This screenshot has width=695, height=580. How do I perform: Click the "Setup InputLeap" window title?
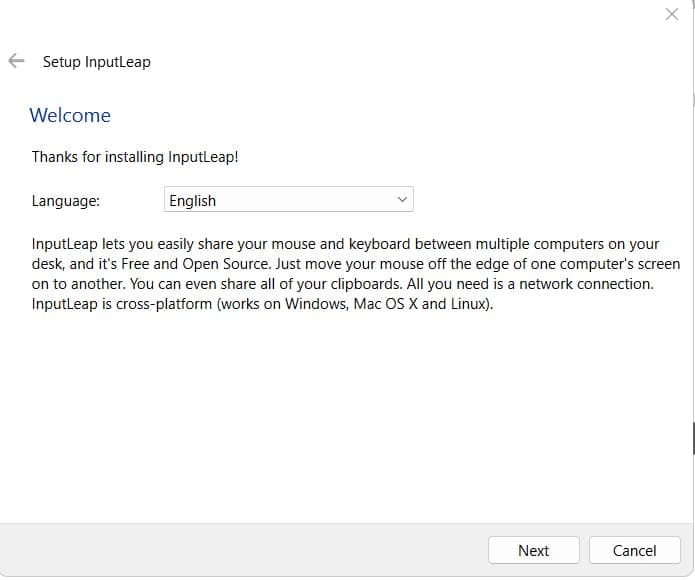pyautogui.click(x=96, y=62)
